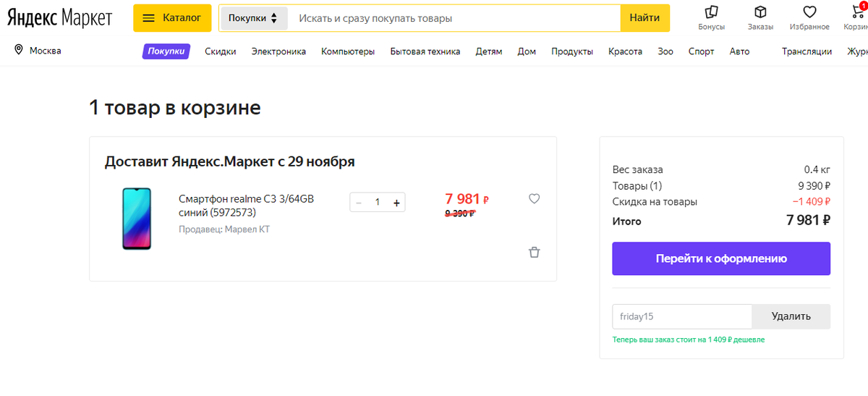This screenshot has width=868, height=396.
Task: Click the crossed-out old price 9 390 ₽
Action: (x=460, y=214)
